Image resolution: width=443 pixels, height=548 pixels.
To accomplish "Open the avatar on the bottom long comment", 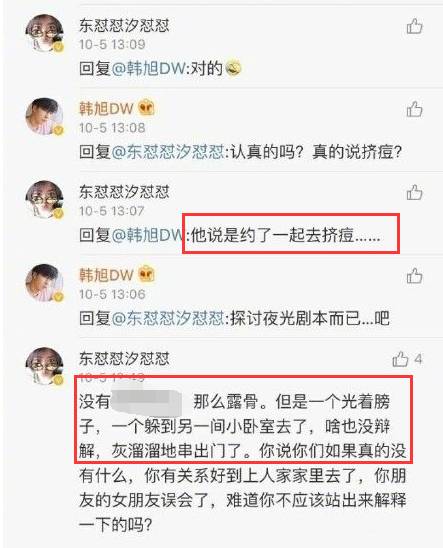I will (x=45, y=366).
